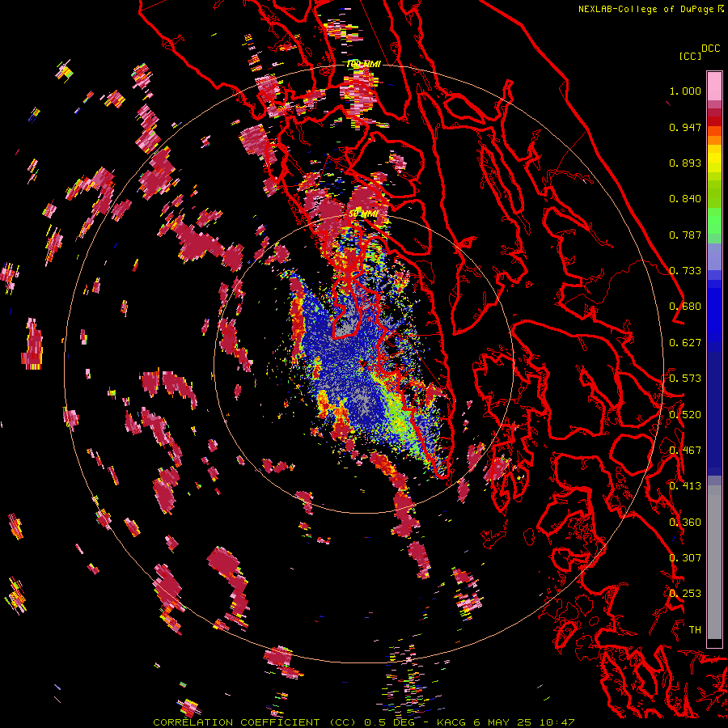728x728 pixels.
Task: Select the 0.680 scale value
Action: click(x=685, y=307)
